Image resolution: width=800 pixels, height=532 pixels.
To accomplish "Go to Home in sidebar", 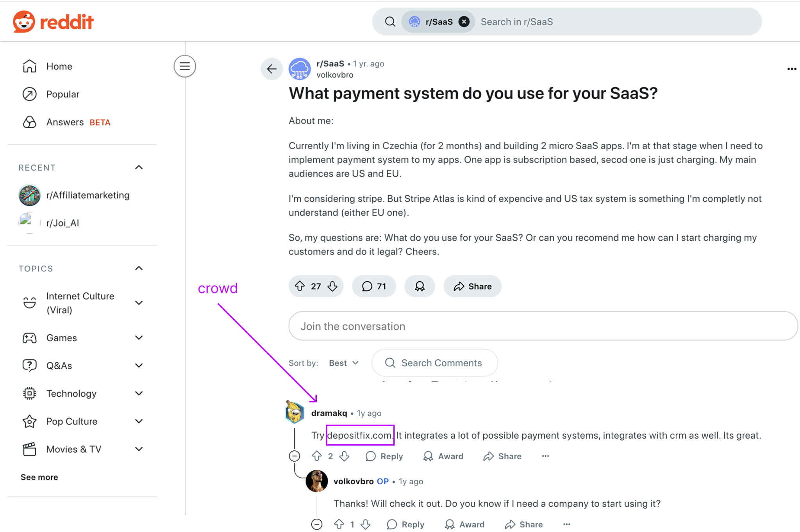I will pyautogui.click(x=59, y=66).
